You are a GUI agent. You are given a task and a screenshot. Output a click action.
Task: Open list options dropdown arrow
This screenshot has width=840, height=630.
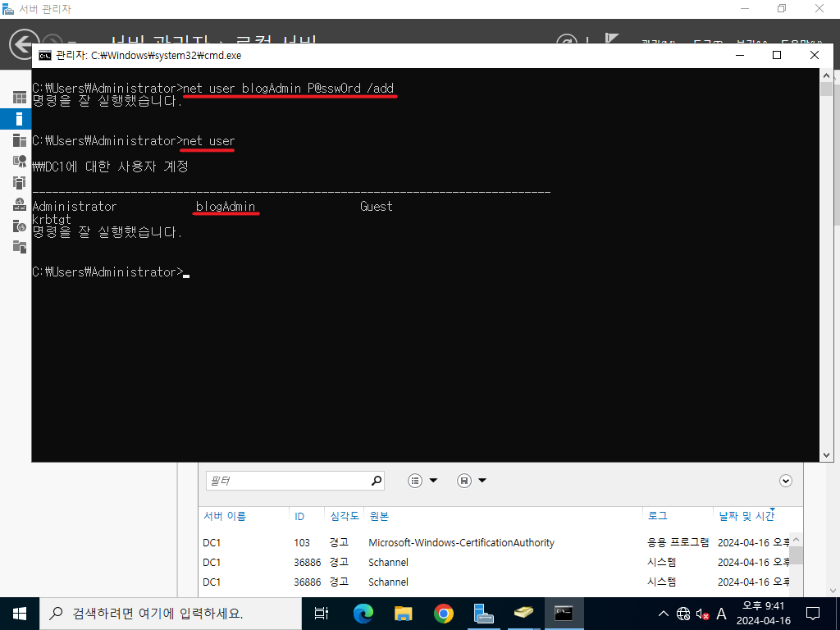[433, 481]
